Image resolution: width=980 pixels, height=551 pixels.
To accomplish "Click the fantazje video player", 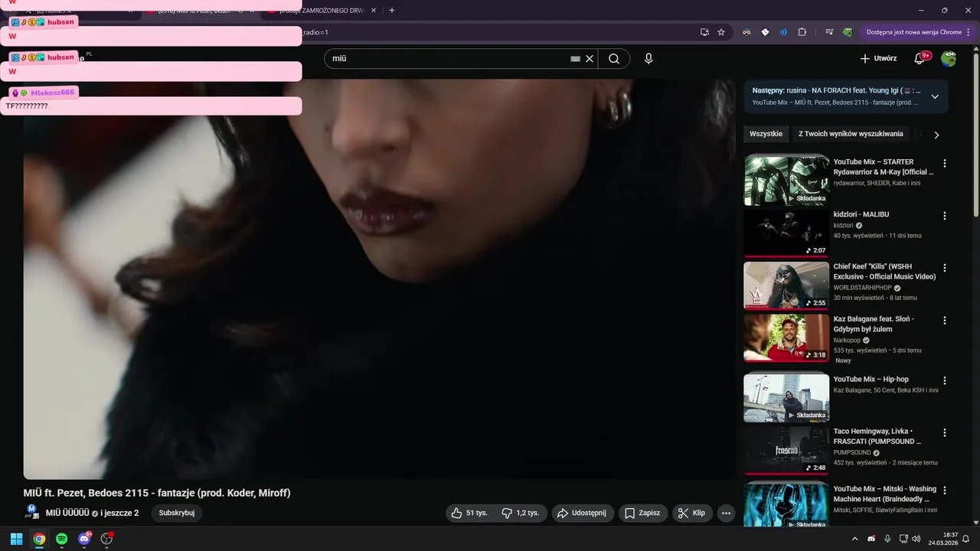I will pyautogui.click(x=379, y=279).
